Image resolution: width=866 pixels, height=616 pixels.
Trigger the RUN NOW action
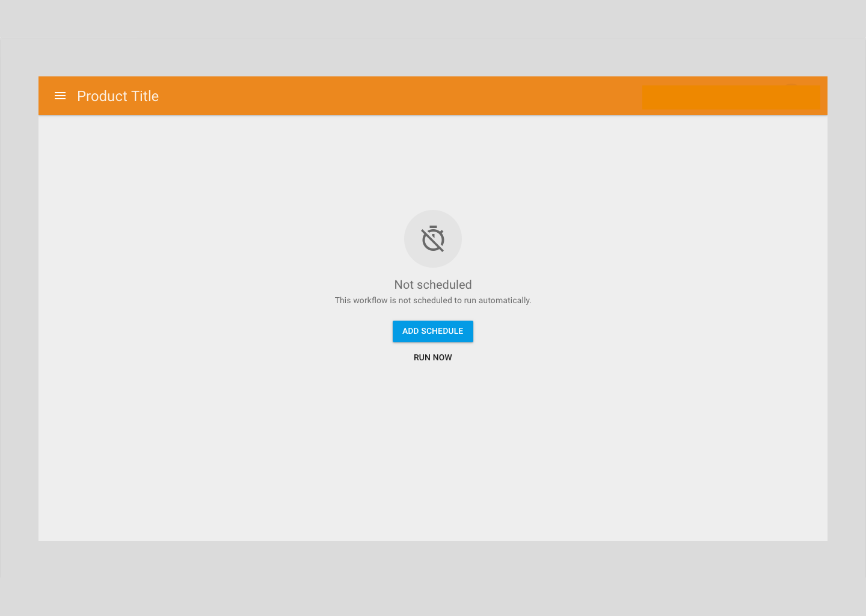(x=433, y=357)
